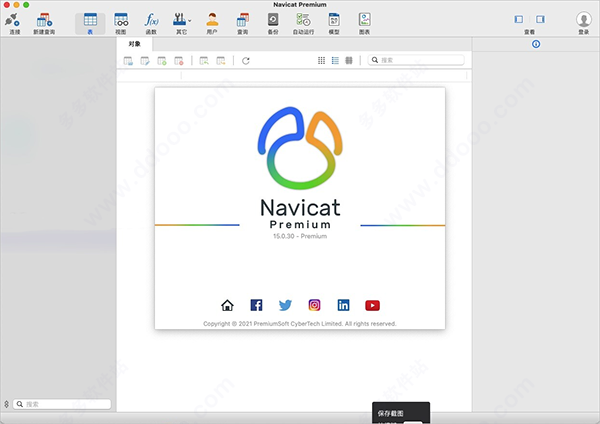The image size is (600, 424).
Task: Open the LinkedIn link icon
Action: (x=343, y=305)
